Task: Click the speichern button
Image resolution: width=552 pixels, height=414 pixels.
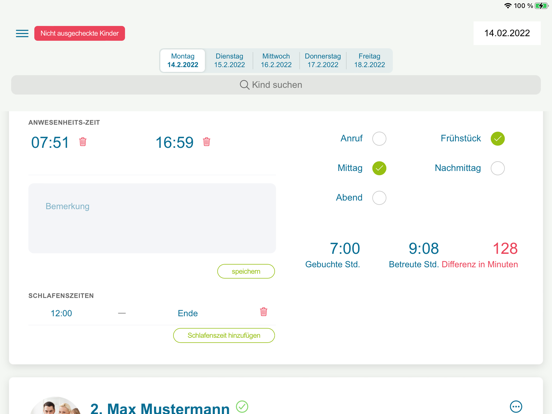Action: 246,271
